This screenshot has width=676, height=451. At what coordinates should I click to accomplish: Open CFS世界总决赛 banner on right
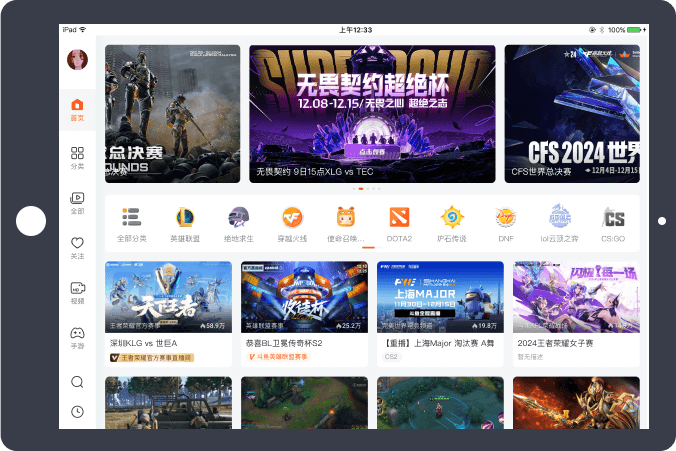(x=572, y=113)
